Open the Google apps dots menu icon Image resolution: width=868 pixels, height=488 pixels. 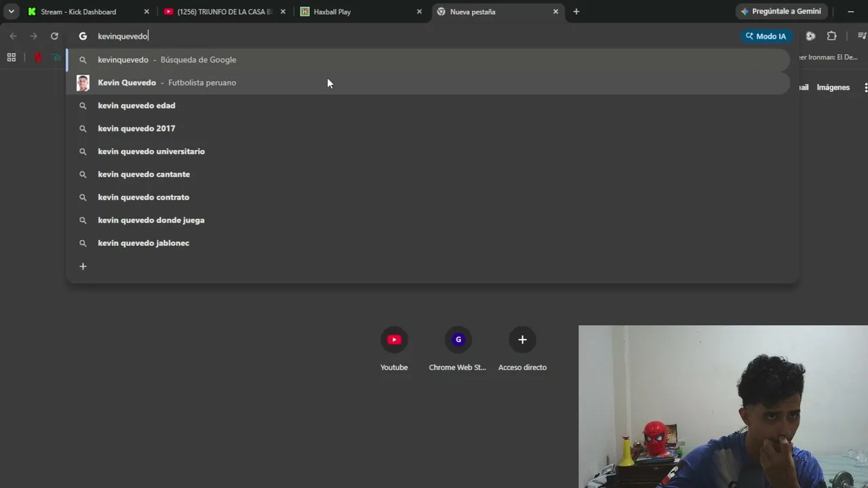click(865, 87)
